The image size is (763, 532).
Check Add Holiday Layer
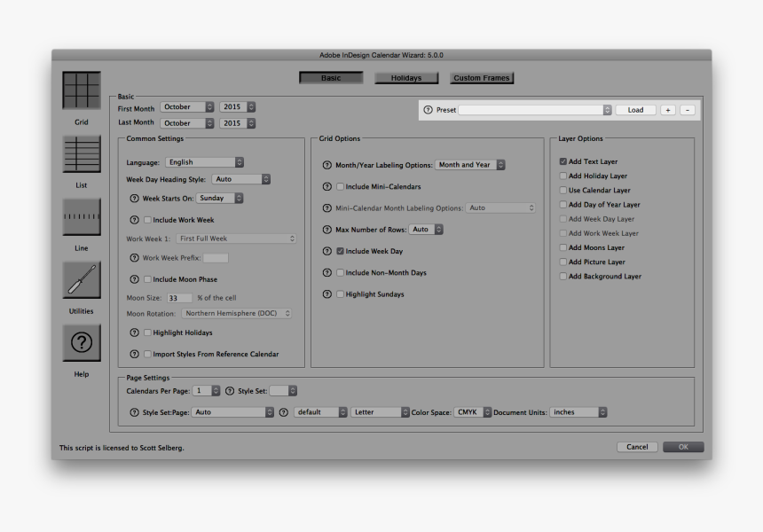(563, 176)
